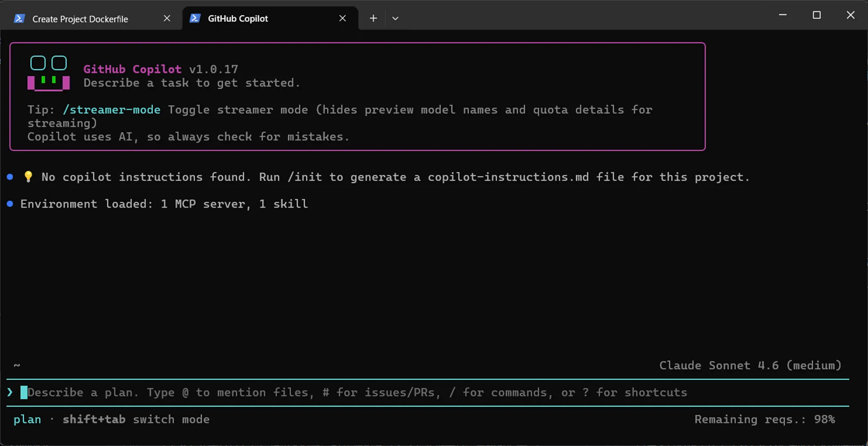Viewport: 868px width, 446px height.
Task: Click the shift+tab switch mode hint
Action: (136, 420)
